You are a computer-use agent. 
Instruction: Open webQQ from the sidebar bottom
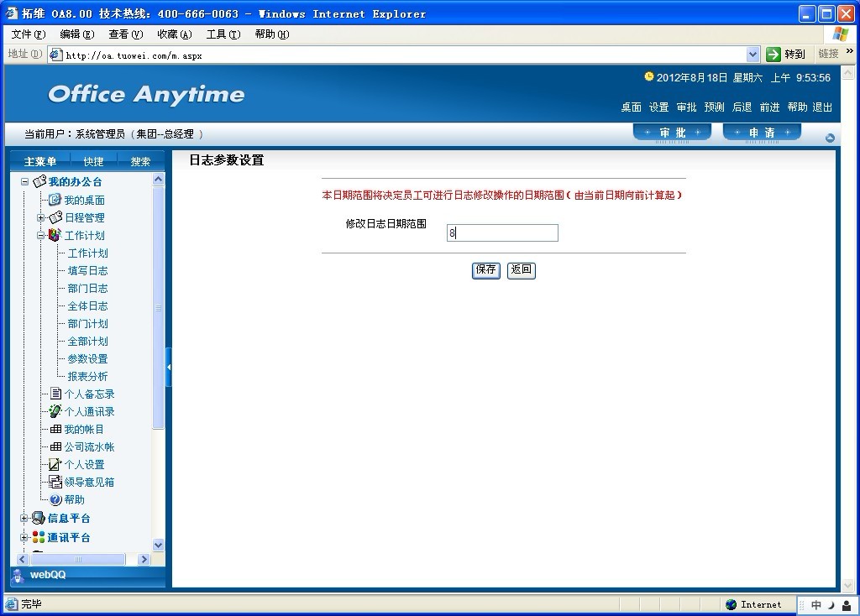(x=47, y=575)
